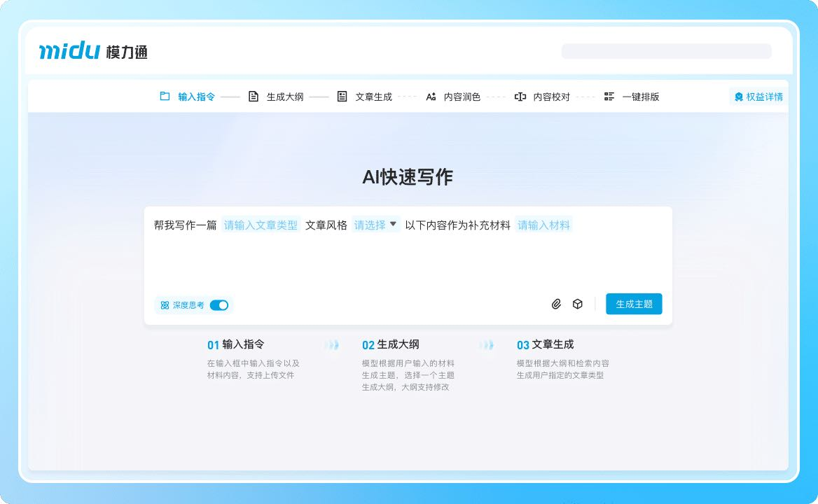Screen dimensions: 818x504
Task: Click the 请输入文章类型 input field
Action: pos(261,225)
